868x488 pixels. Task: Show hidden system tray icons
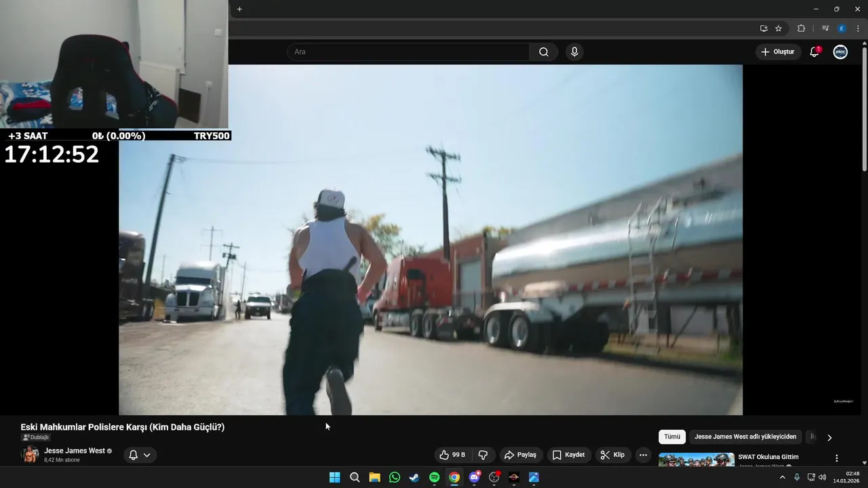click(x=782, y=477)
